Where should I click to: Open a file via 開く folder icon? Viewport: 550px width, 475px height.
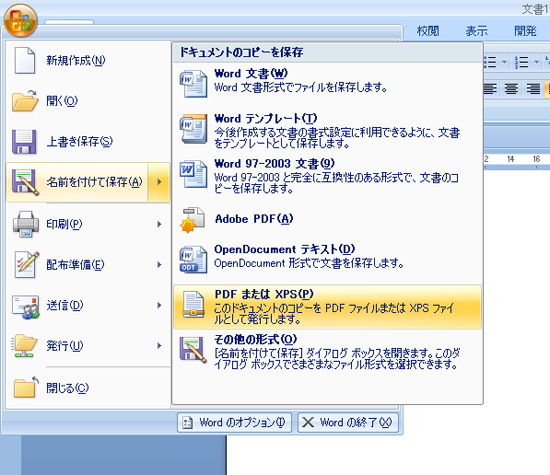25,101
